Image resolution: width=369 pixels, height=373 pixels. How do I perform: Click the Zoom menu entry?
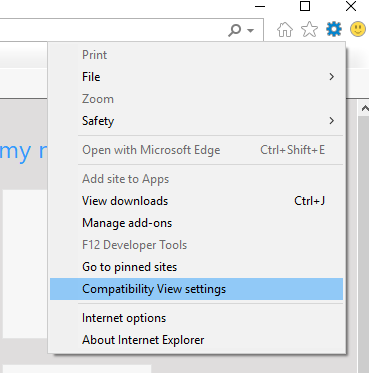click(196, 99)
